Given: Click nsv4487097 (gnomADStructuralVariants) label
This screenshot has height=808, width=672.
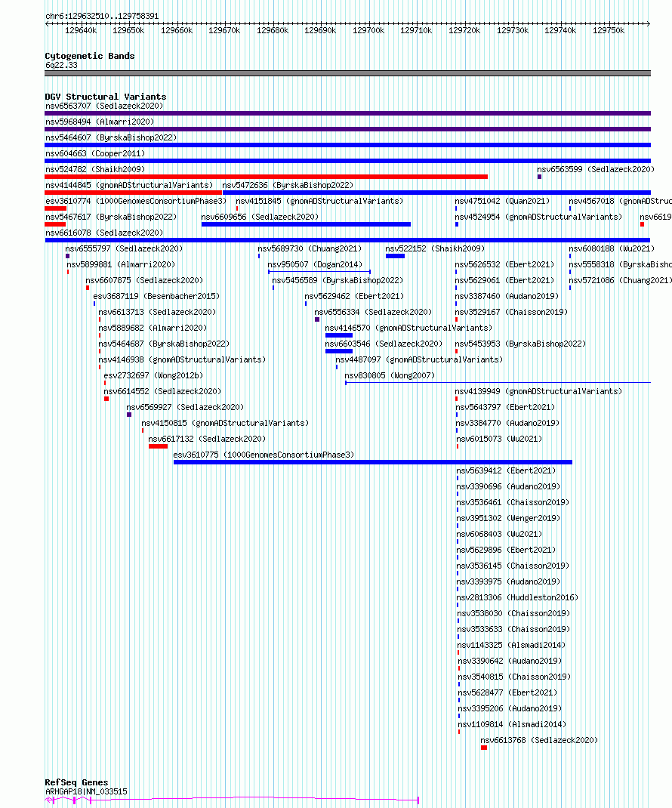Looking at the screenshot, I should pos(419,359).
